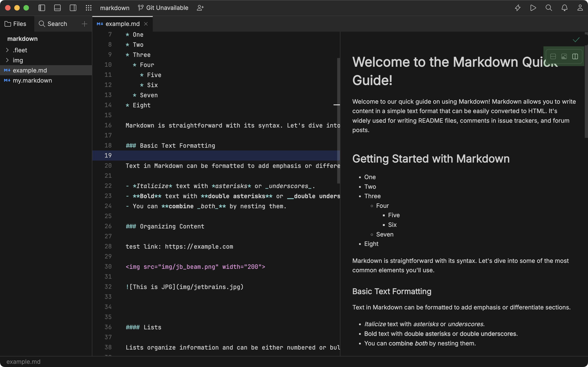Toggle the left sidebar panel visibility
Image resolution: width=588 pixels, height=367 pixels.
[x=42, y=8]
